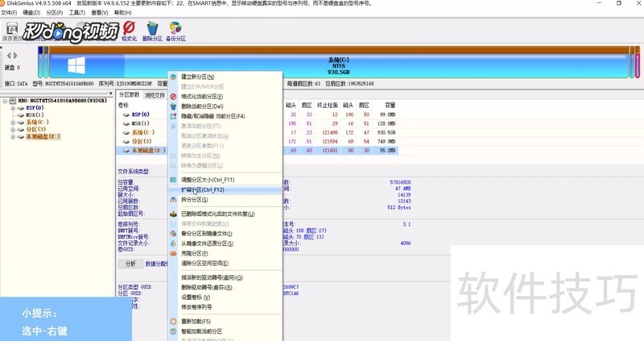This screenshot has width=644, height=341.
Task: Click drive icon of ESP(0) in partition table
Action: pos(126,114)
